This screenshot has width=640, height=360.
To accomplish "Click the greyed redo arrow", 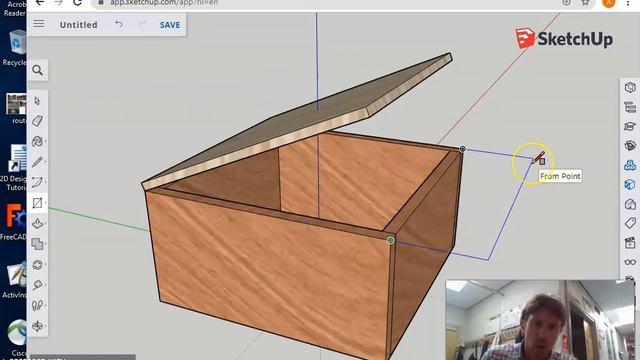I will click(x=142, y=24).
